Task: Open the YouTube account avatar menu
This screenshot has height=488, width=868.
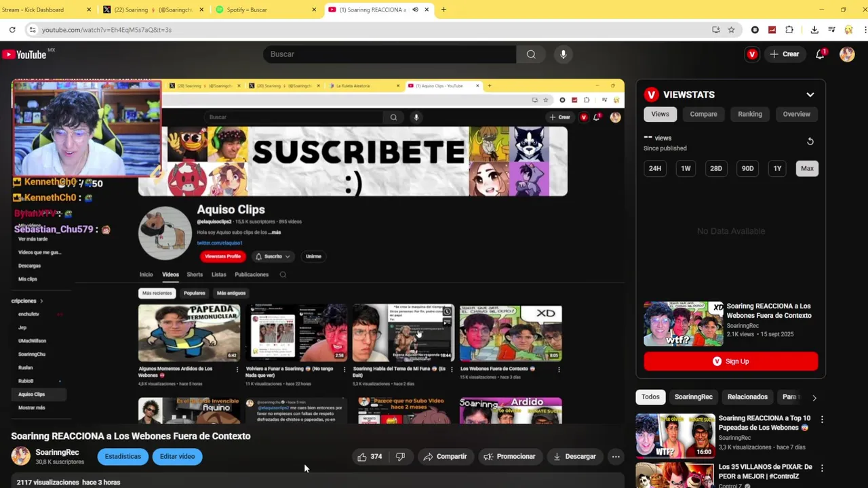Action: 847,54
